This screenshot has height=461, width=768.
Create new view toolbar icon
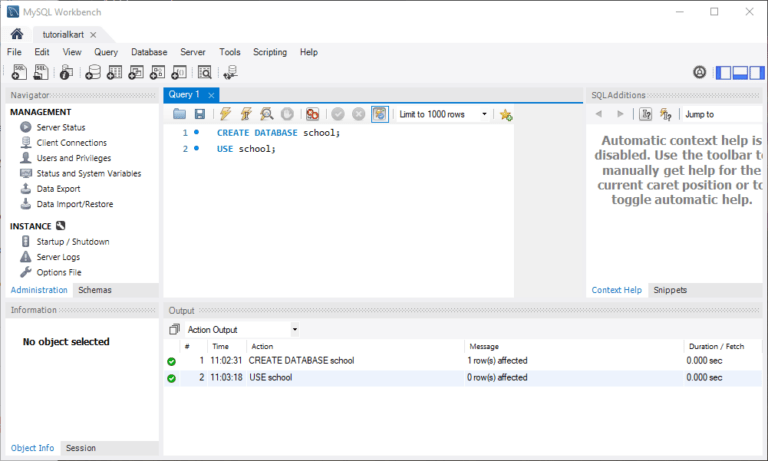(136, 73)
